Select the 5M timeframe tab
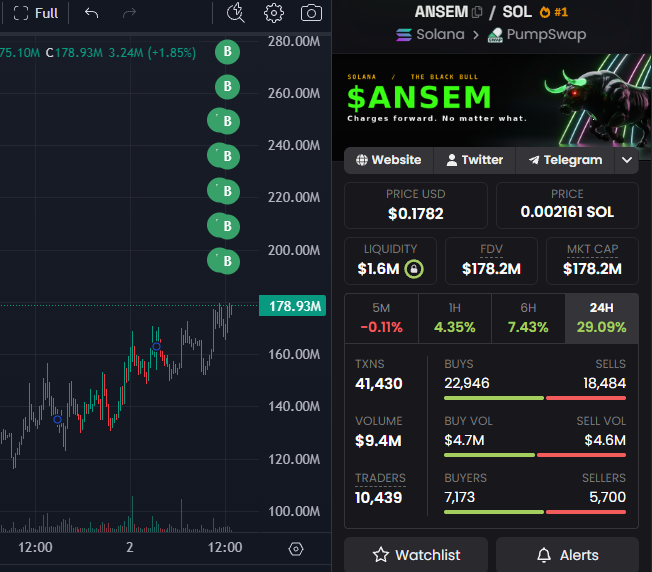 (381, 318)
